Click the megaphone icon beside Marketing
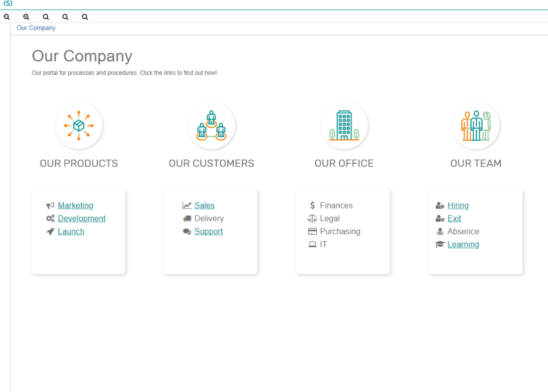The width and height of the screenshot is (548, 392). point(50,206)
